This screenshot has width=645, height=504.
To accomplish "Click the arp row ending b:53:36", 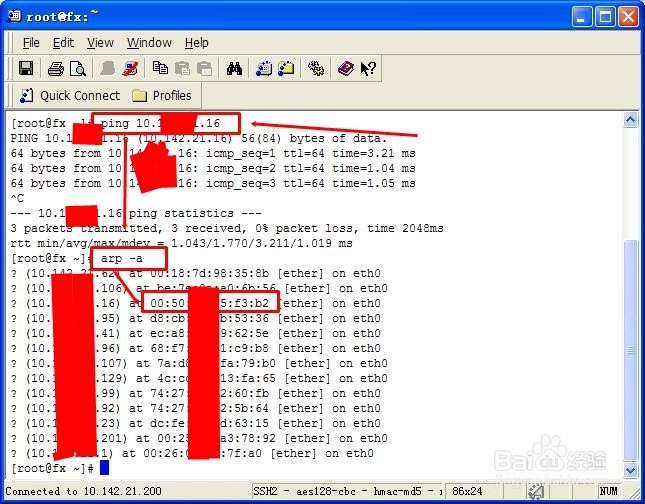I will click(196, 318).
